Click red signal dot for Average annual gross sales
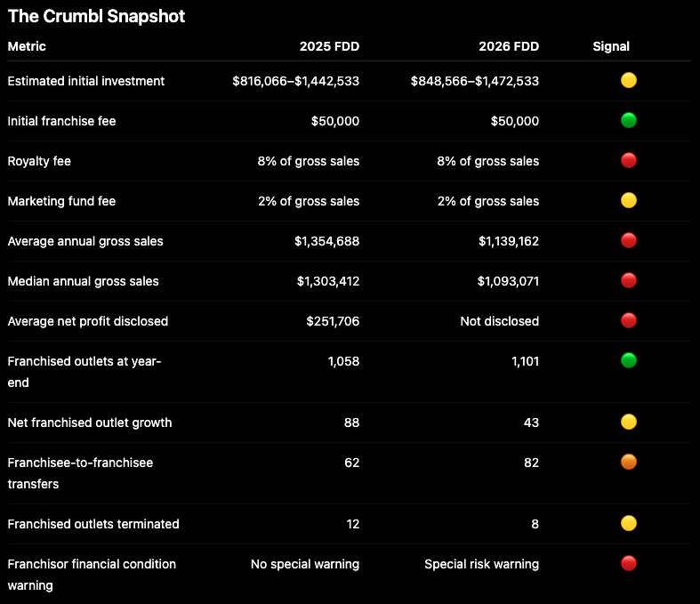700x604 pixels. (x=629, y=240)
